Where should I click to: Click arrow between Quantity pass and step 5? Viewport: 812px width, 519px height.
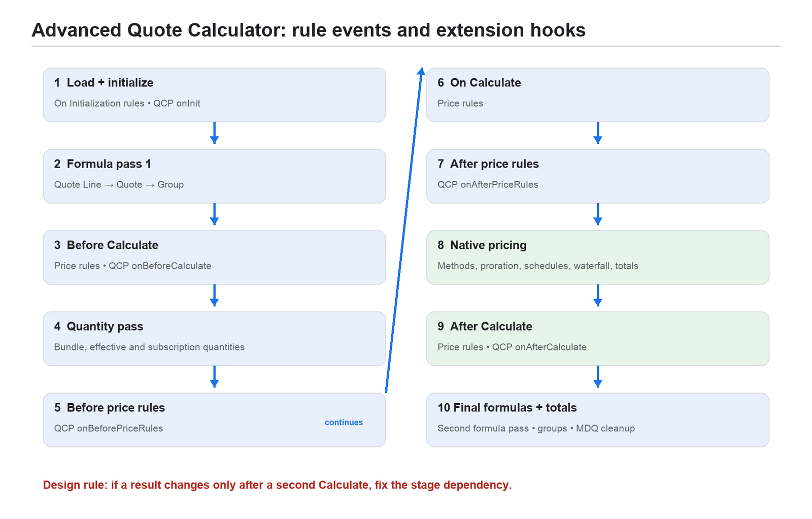pyautogui.click(x=214, y=377)
